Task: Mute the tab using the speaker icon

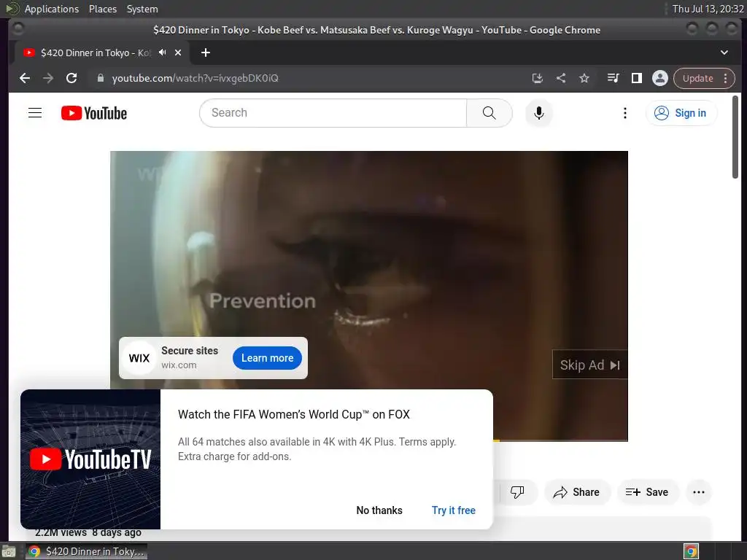Action: 163,52
